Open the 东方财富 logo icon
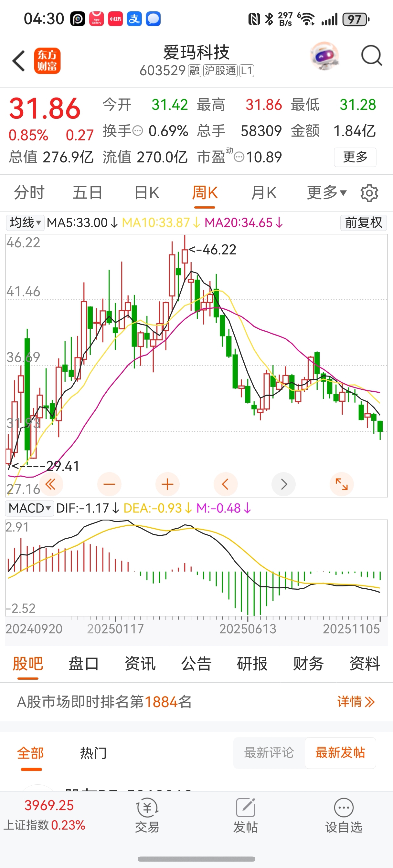The width and height of the screenshot is (393, 868). pos(47,61)
